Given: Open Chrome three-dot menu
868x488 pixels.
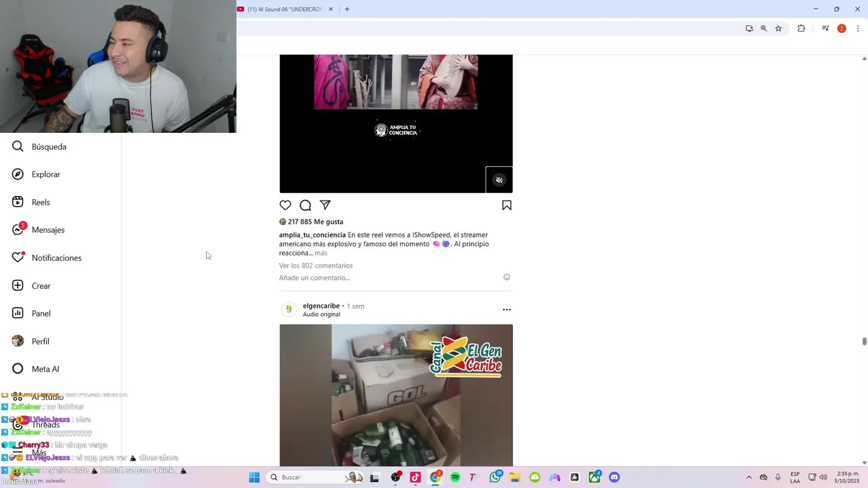Looking at the screenshot, I should click(x=858, y=28).
